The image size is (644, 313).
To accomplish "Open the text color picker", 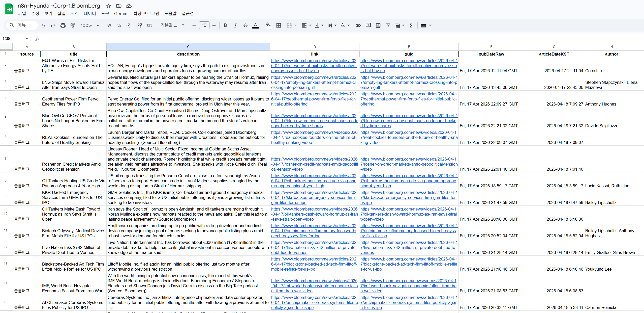I will [x=255, y=25].
